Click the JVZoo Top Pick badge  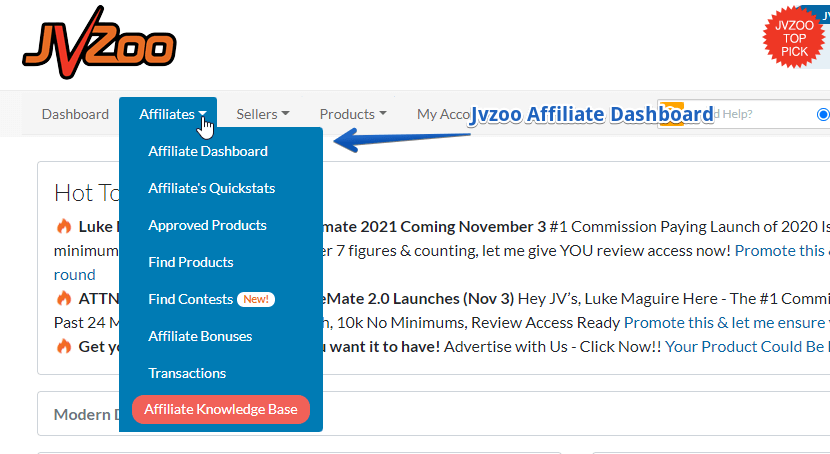(794, 38)
